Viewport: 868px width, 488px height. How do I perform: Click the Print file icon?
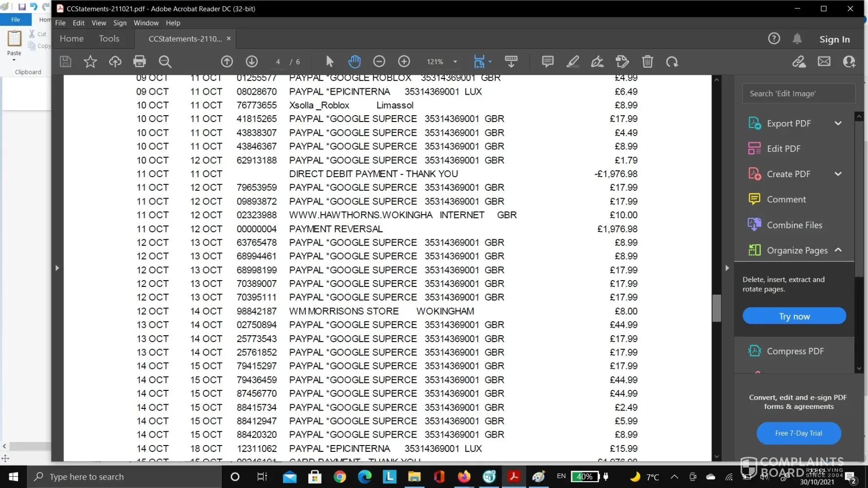(140, 61)
